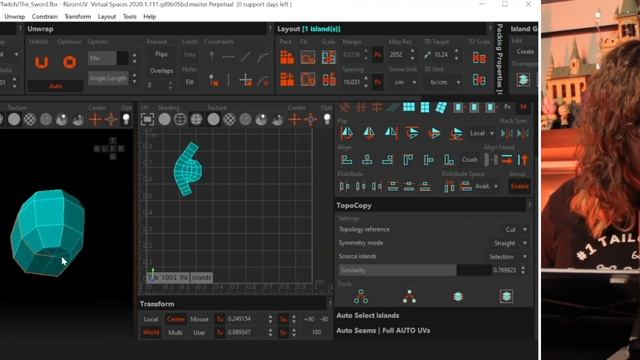Viewport: 640px width, 360px height.
Task: Select World transform mode button
Action: (x=151, y=333)
